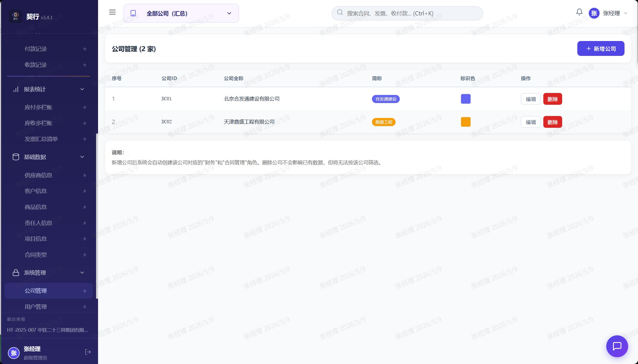Image resolution: width=638 pixels, height=364 pixels.
Task: Click the orange color swatch for DC02
Action: [466, 122]
